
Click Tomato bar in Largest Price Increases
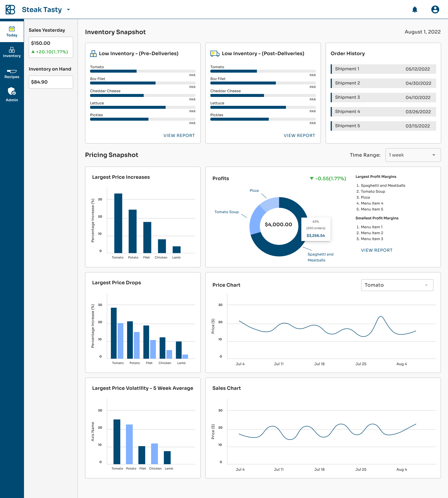click(x=118, y=223)
